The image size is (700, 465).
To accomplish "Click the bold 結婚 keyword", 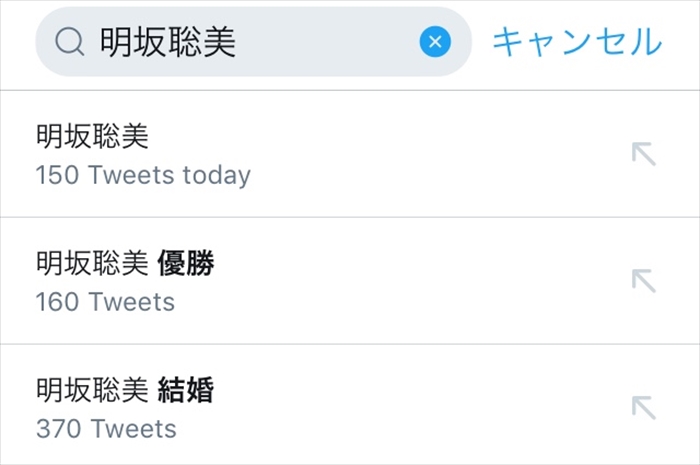I will tap(186, 391).
